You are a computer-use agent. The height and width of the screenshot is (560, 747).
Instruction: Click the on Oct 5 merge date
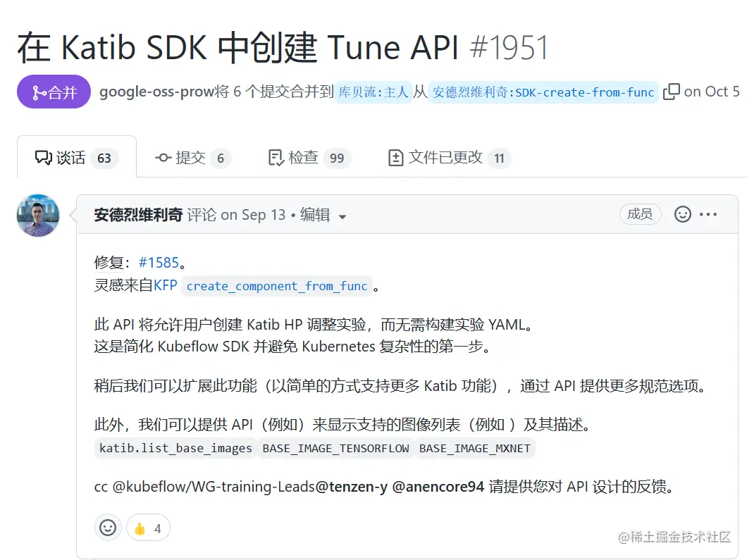tap(712, 92)
